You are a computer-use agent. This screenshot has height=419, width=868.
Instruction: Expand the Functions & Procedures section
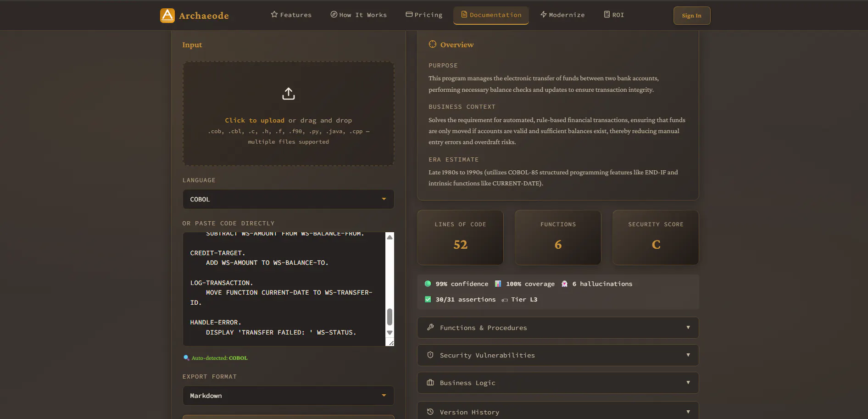click(558, 328)
